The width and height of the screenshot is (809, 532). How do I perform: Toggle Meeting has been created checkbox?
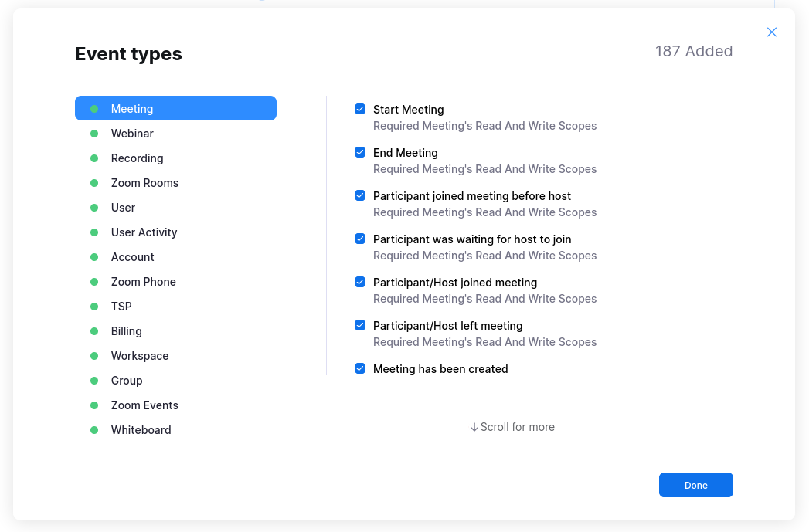[360, 368]
